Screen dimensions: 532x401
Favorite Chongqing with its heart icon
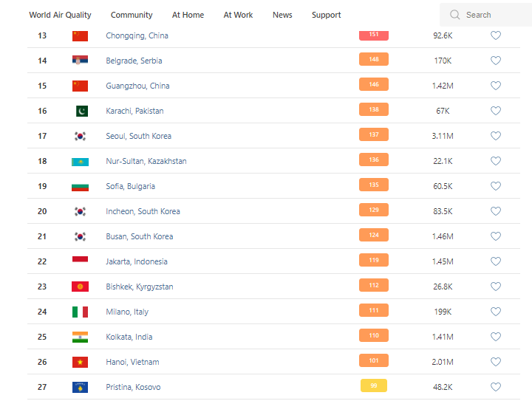coord(496,35)
